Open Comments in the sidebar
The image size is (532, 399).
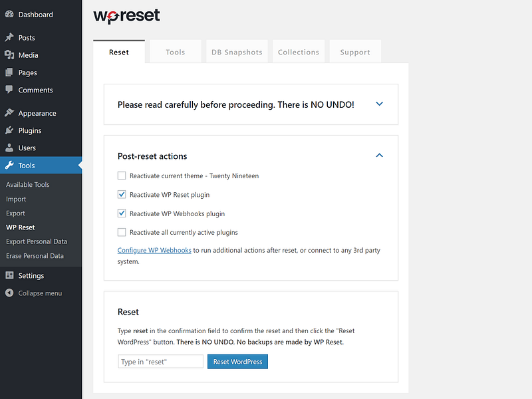[x=41, y=90]
